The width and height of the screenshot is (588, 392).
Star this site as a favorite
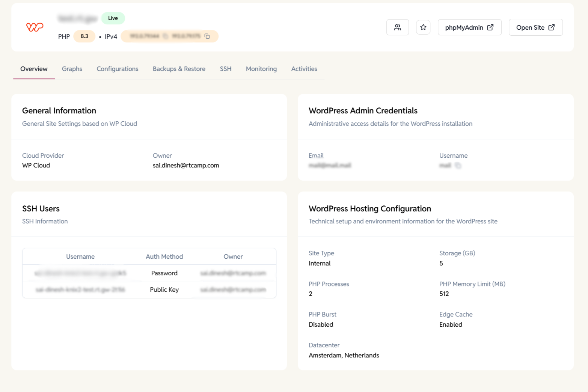[423, 27]
